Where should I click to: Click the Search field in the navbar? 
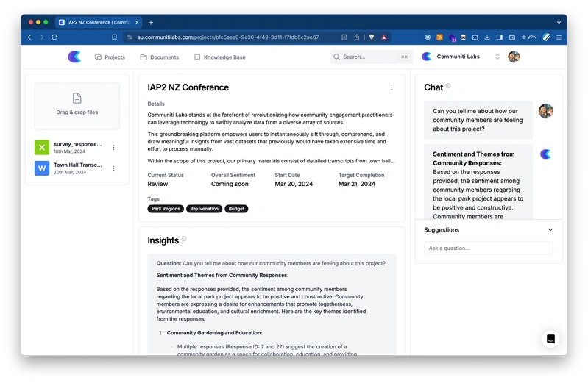(x=371, y=57)
